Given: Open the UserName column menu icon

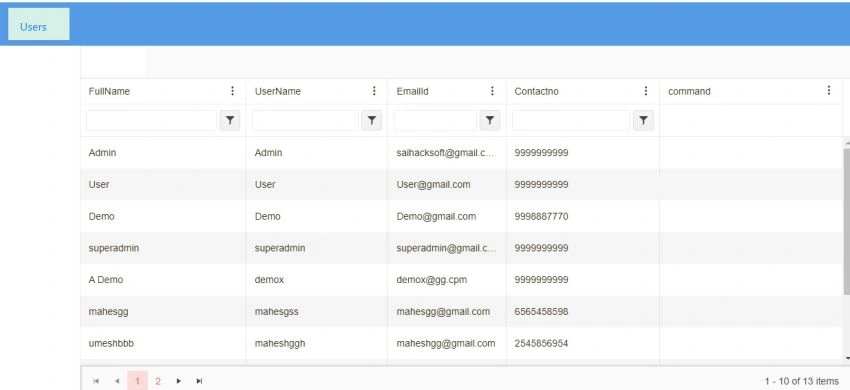Looking at the screenshot, I should (374, 91).
